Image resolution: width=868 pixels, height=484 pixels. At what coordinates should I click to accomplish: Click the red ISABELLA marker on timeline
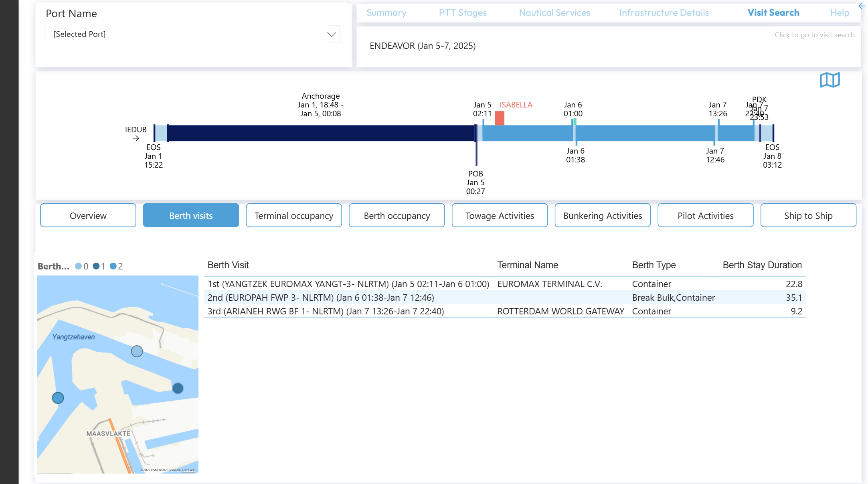point(499,118)
